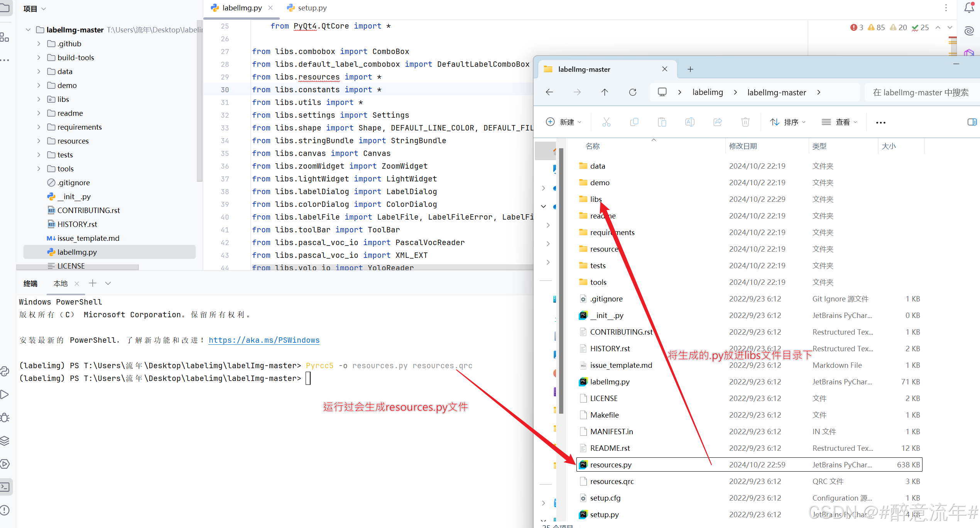Expand the resources folder in project tree
The image size is (980, 528).
(x=39, y=141)
